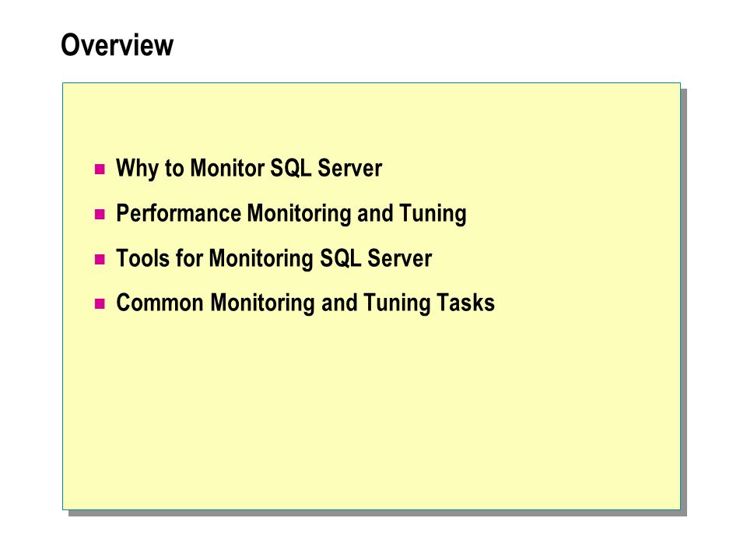This screenshot has width=747, height=560.
Task: Click the gray drop shadow on box's right edge
Action: coord(684,300)
